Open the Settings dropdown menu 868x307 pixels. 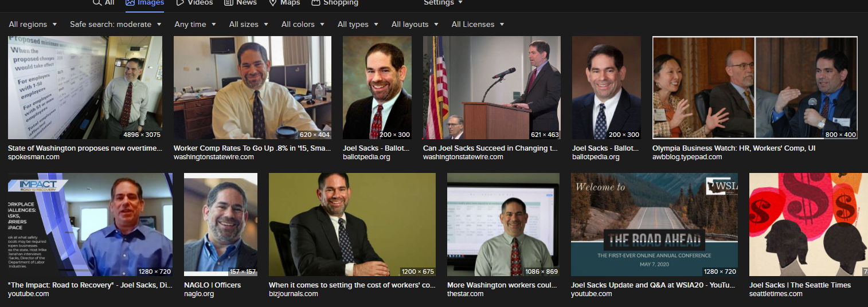(x=443, y=3)
